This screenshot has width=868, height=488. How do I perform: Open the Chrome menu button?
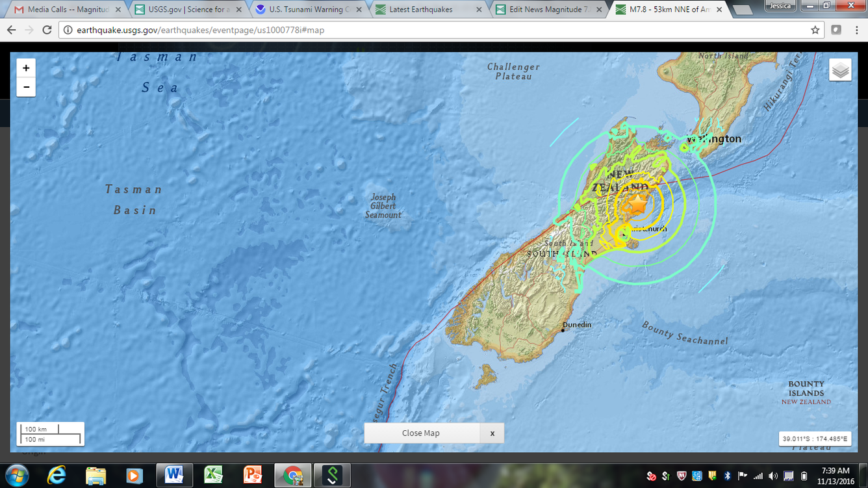(x=856, y=30)
